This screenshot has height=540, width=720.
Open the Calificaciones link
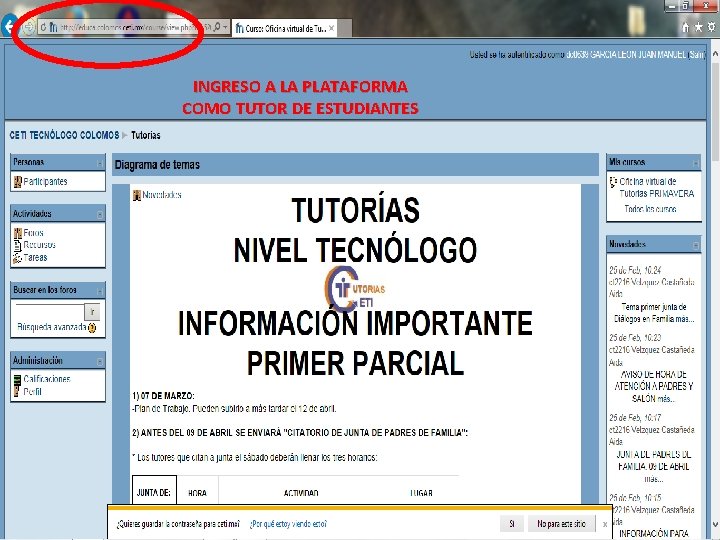tap(47, 379)
